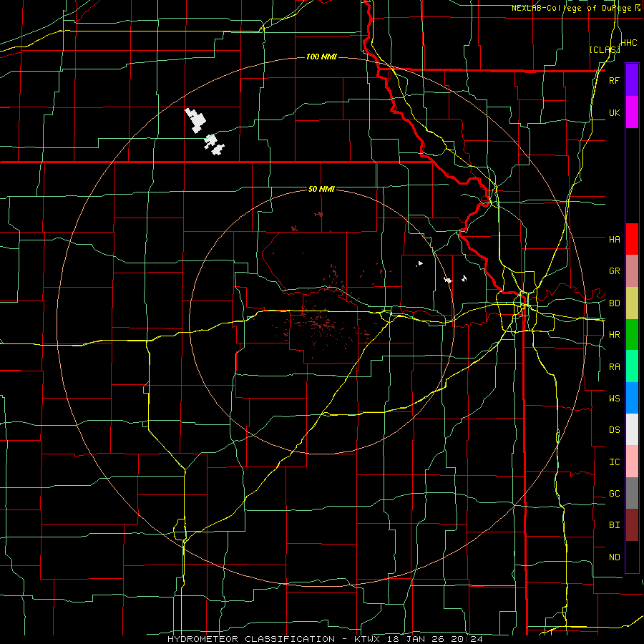Click the BI dark red legend swatch
The width and height of the screenshot is (644, 644).
tap(632, 525)
